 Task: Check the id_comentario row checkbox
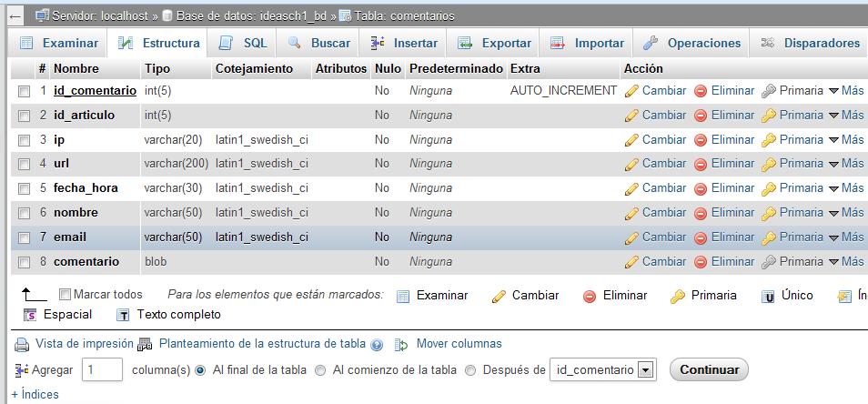click(24, 92)
